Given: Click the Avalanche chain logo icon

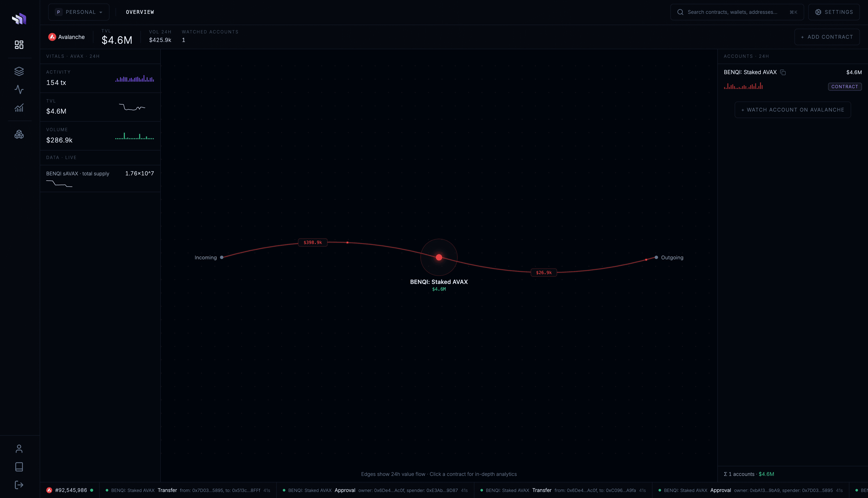Looking at the screenshot, I should pos(52,37).
